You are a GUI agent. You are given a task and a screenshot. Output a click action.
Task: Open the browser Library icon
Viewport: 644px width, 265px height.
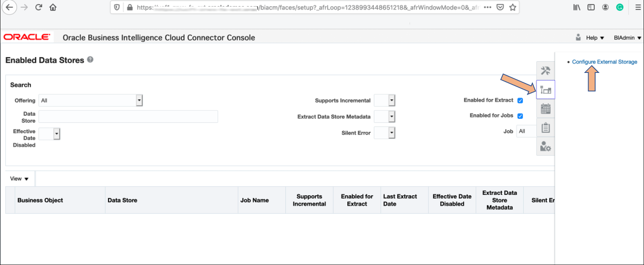tap(576, 7)
